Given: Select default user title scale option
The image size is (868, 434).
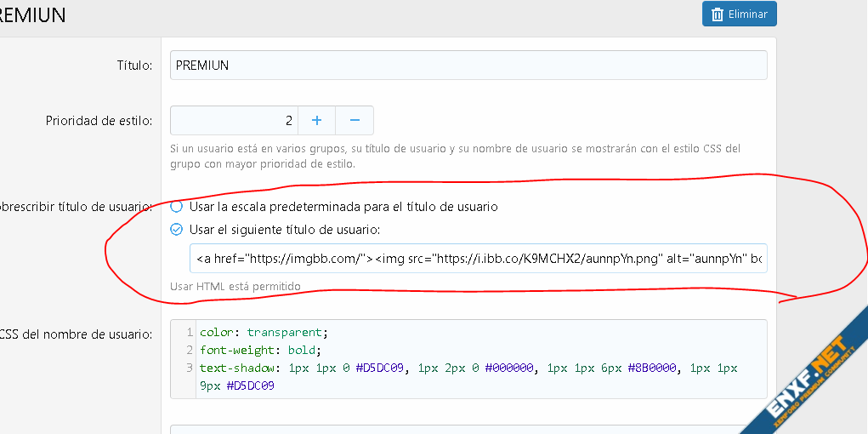Looking at the screenshot, I should click(x=176, y=207).
